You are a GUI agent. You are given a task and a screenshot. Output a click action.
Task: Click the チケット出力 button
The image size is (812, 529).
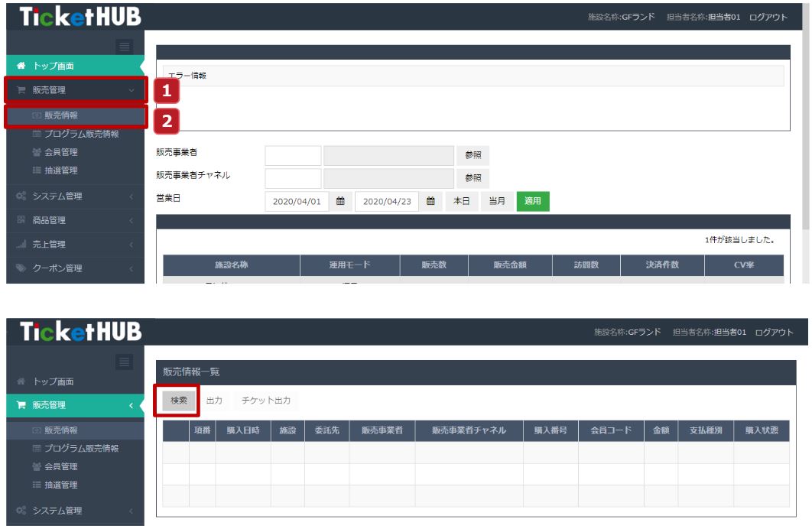[266, 400]
